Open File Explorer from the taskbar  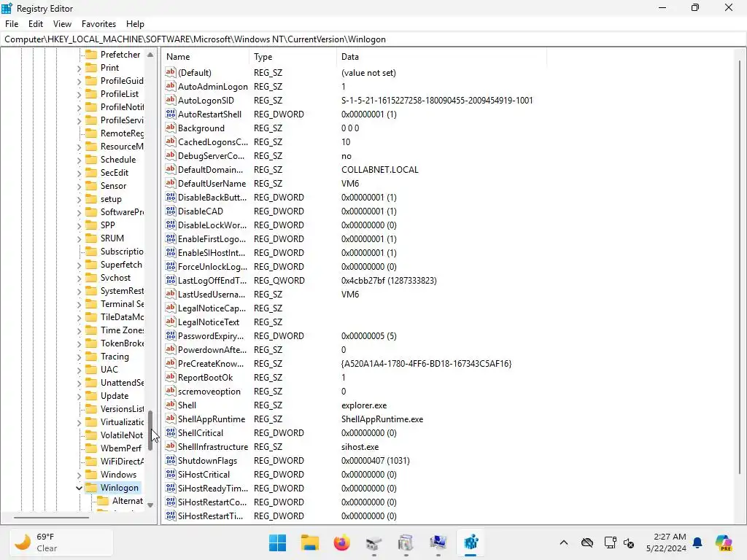309,542
